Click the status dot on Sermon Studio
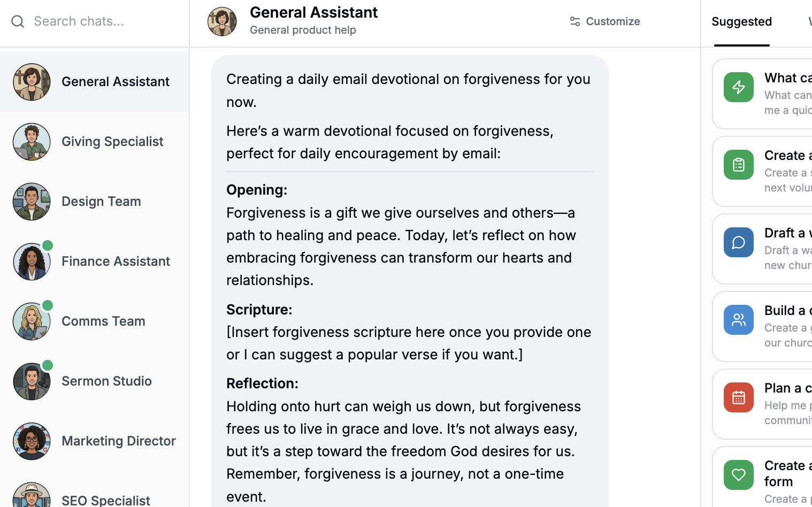This screenshot has width=812, height=507. (x=48, y=365)
